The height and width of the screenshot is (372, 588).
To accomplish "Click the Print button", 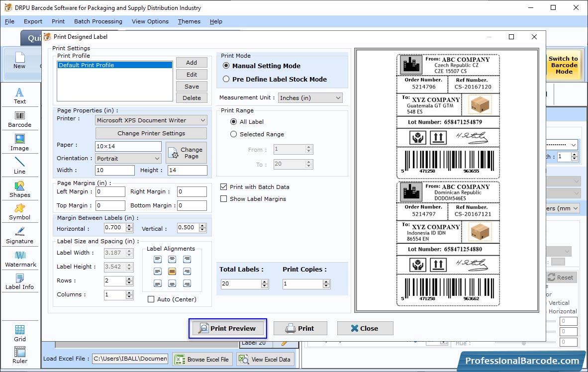I will [x=300, y=328].
